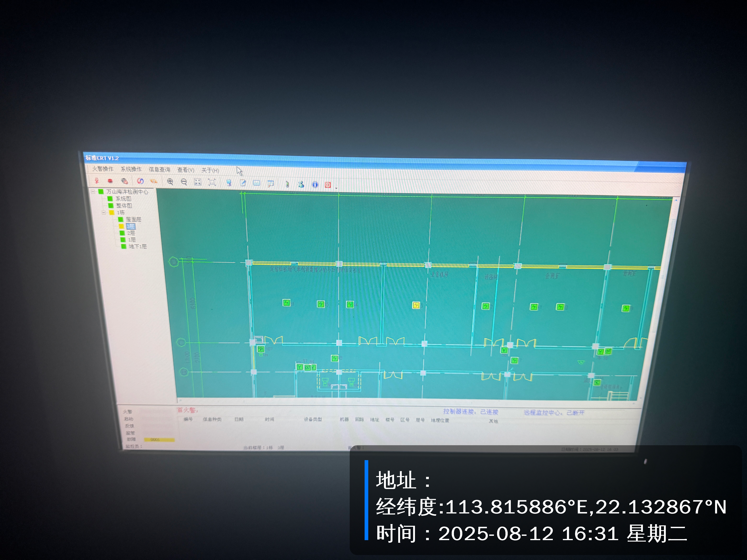Click the blue info circle icon
Image resolution: width=747 pixels, height=560 pixels.
coord(315,185)
